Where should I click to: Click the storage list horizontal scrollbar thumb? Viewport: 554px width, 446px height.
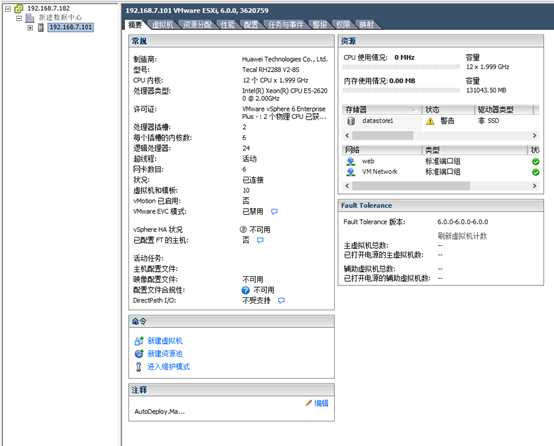pyautogui.click(x=382, y=135)
